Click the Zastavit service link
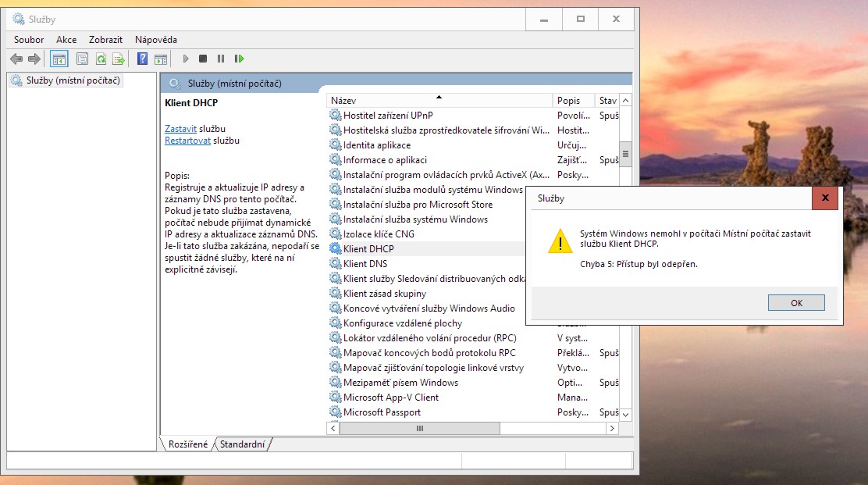 pyautogui.click(x=180, y=129)
